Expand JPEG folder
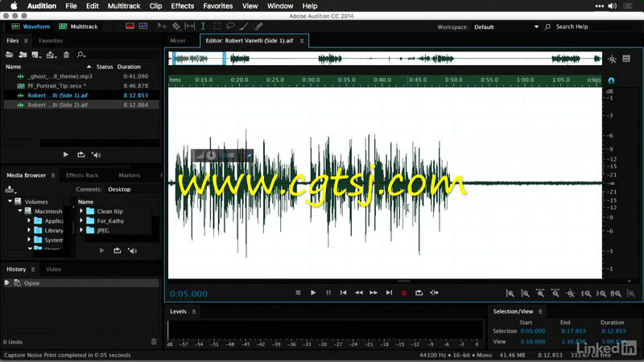Image resolution: width=644 pixels, height=362 pixels. point(81,230)
